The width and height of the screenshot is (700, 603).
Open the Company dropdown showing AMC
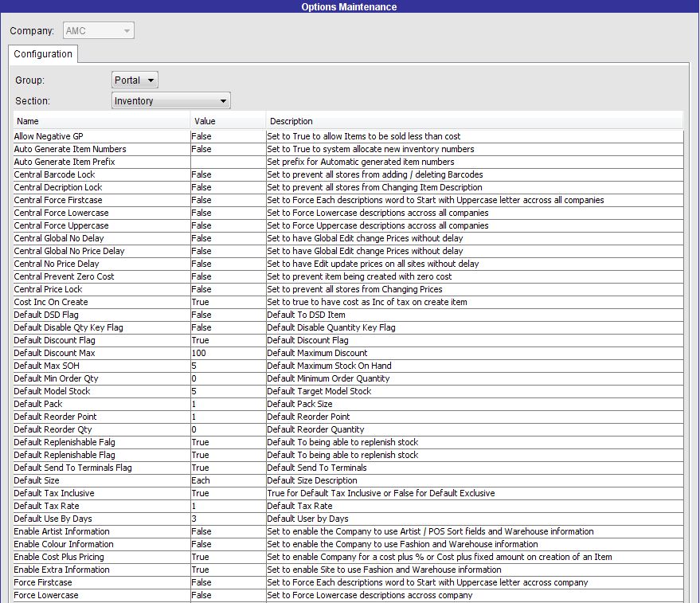coord(99,31)
